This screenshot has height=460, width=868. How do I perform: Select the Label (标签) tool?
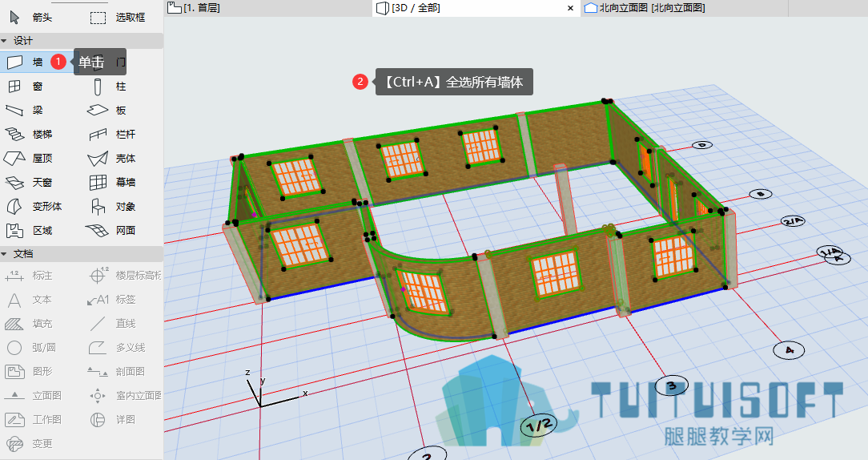click(x=112, y=300)
